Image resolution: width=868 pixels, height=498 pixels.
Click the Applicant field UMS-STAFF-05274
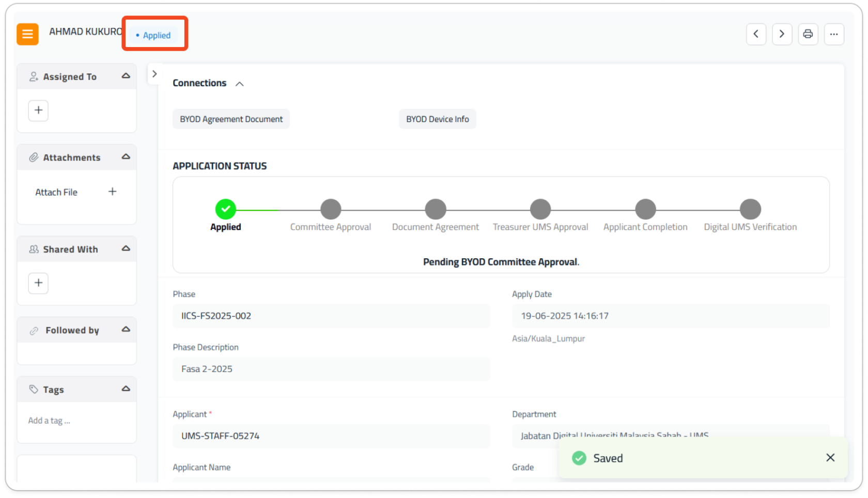coord(331,436)
